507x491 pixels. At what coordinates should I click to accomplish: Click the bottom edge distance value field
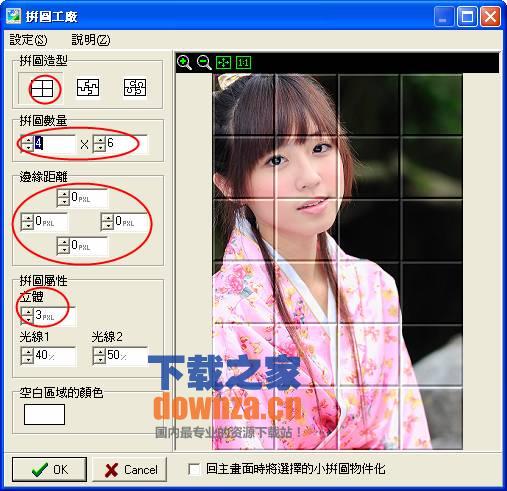point(89,246)
